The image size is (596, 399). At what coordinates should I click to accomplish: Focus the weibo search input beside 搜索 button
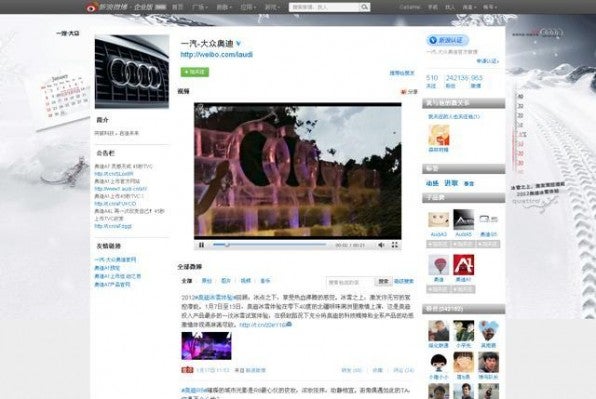point(350,282)
